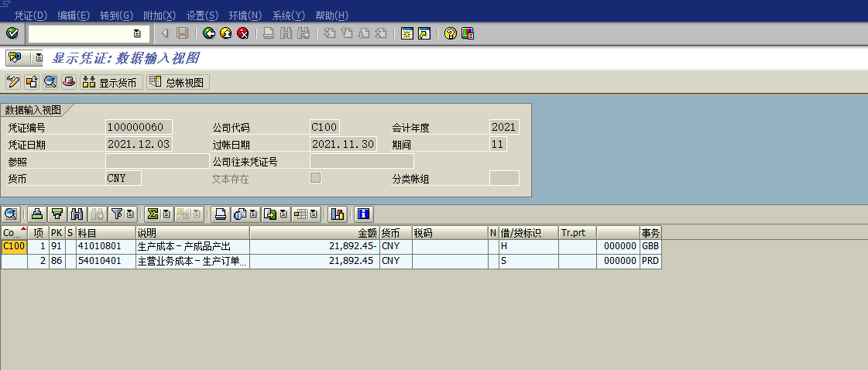Click the 科目 column header

tap(106, 233)
